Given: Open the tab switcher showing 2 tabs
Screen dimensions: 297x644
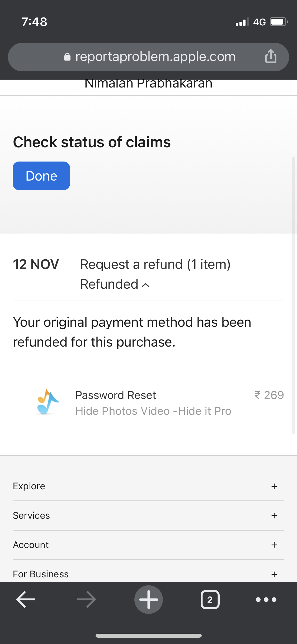Looking at the screenshot, I should coord(210,599).
